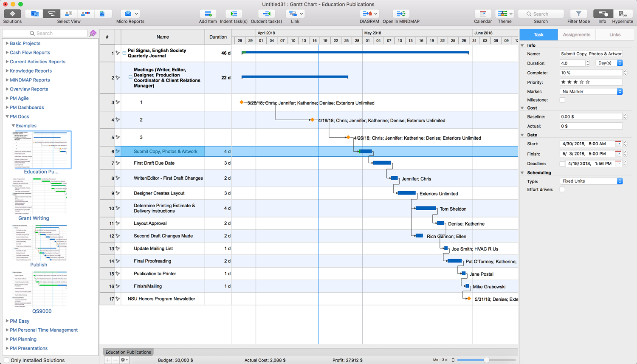
Task: Open the Calendar tool
Action: 482,14
